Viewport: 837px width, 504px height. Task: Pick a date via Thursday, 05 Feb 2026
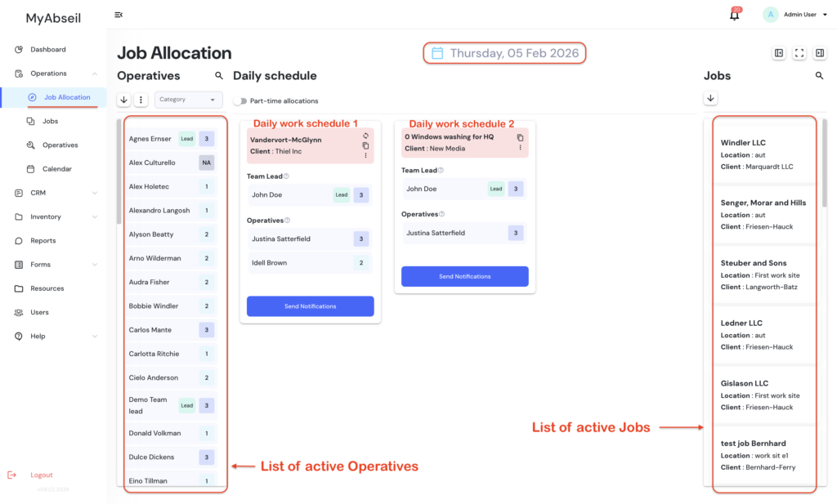coord(505,53)
